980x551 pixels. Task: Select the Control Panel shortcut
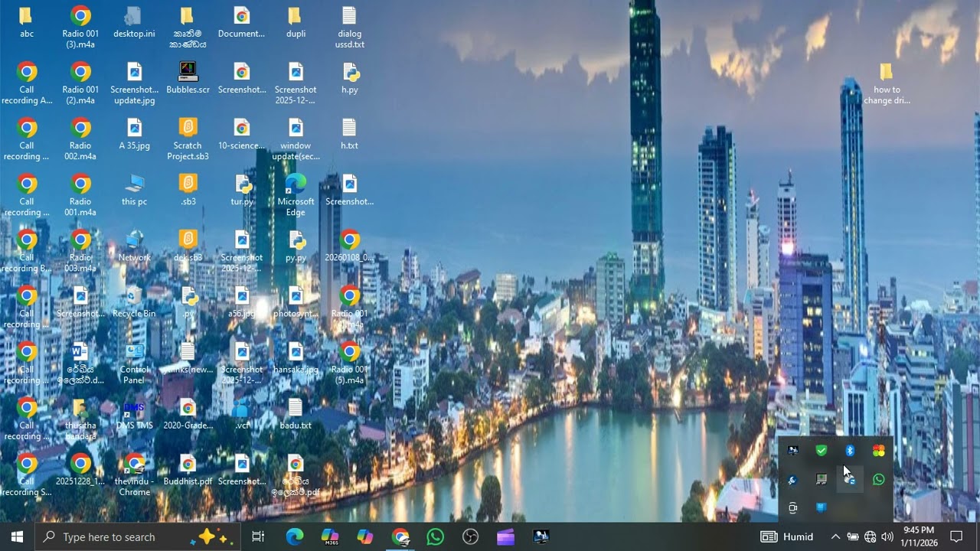(134, 364)
